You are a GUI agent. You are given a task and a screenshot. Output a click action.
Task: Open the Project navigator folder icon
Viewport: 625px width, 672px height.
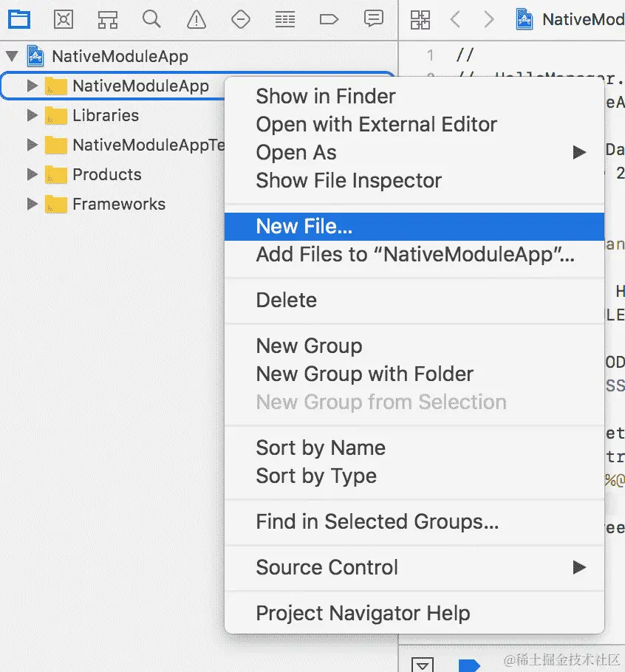pos(19,19)
